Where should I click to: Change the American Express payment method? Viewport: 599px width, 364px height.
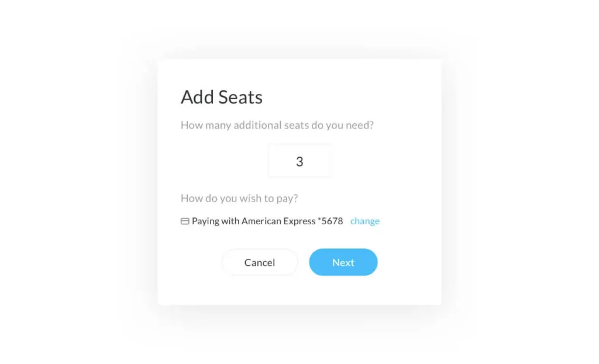point(365,221)
